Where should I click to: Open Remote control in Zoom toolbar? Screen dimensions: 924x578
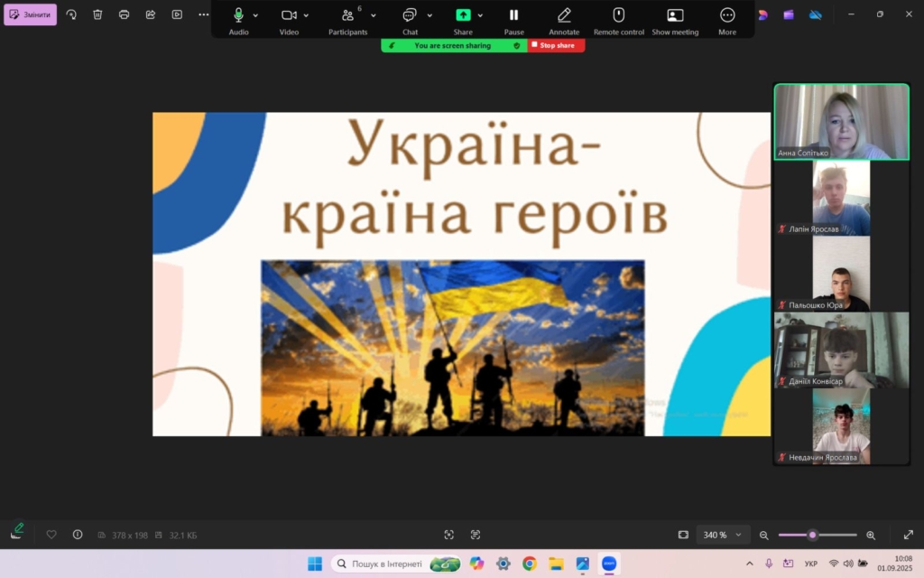[619, 15]
